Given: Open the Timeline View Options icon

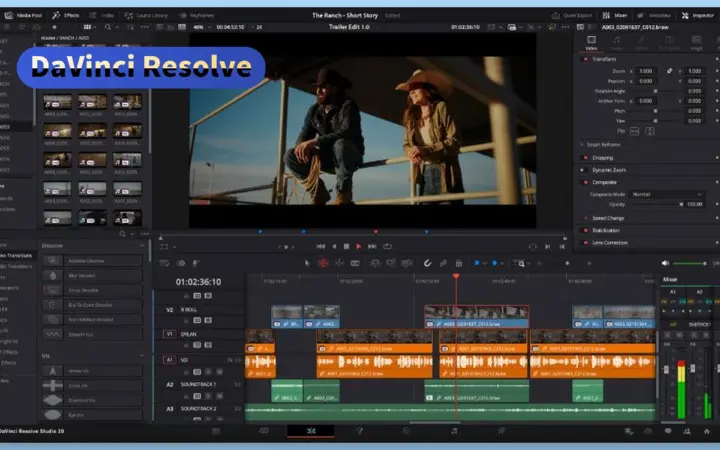Looking at the screenshot, I should pyautogui.click(x=164, y=263).
